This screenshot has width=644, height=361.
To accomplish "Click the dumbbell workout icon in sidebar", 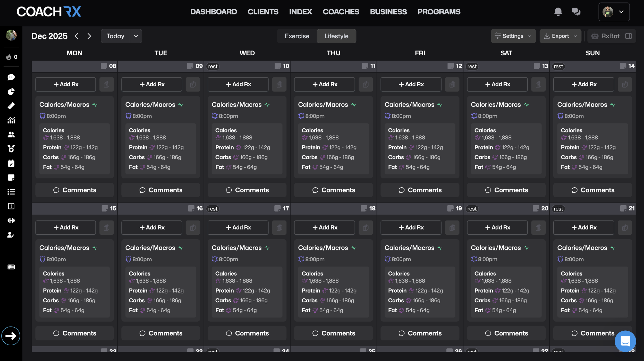I will [x=11, y=220].
